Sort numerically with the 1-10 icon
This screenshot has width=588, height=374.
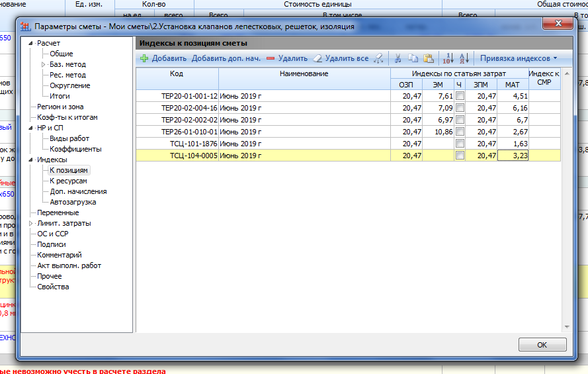click(x=448, y=58)
